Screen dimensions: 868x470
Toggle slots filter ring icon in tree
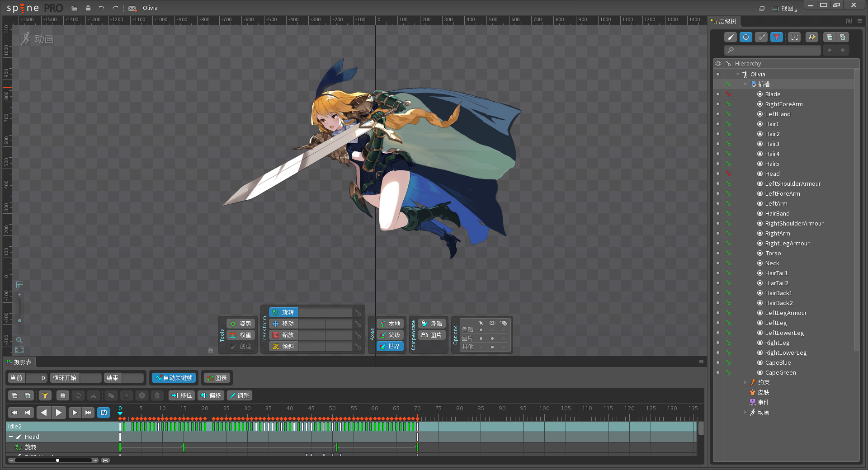click(746, 37)
